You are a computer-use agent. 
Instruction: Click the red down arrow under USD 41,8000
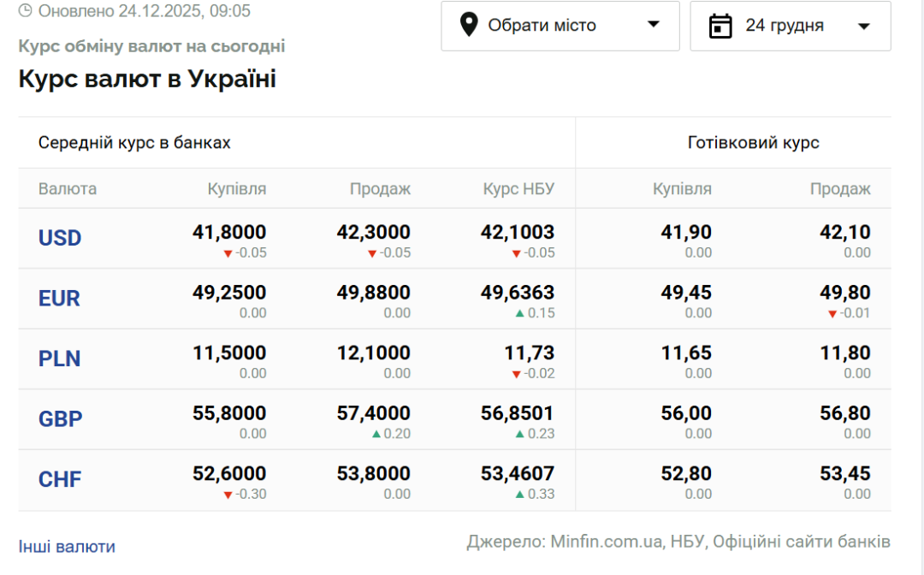coord(228,253)
